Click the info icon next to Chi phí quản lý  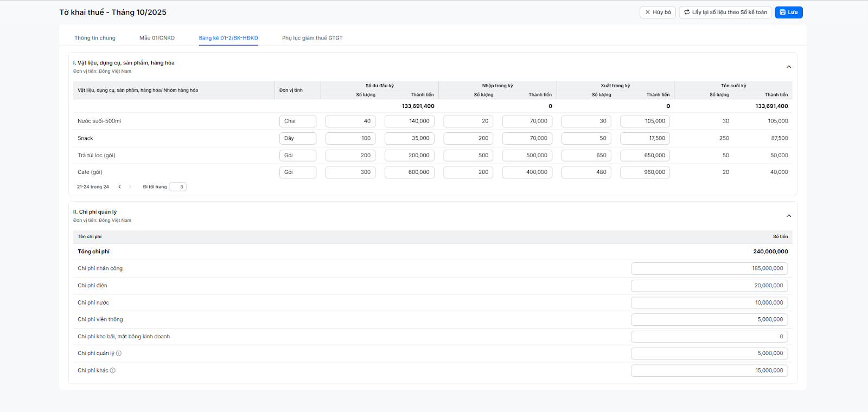pyautogui.click(x=119, y=353)
